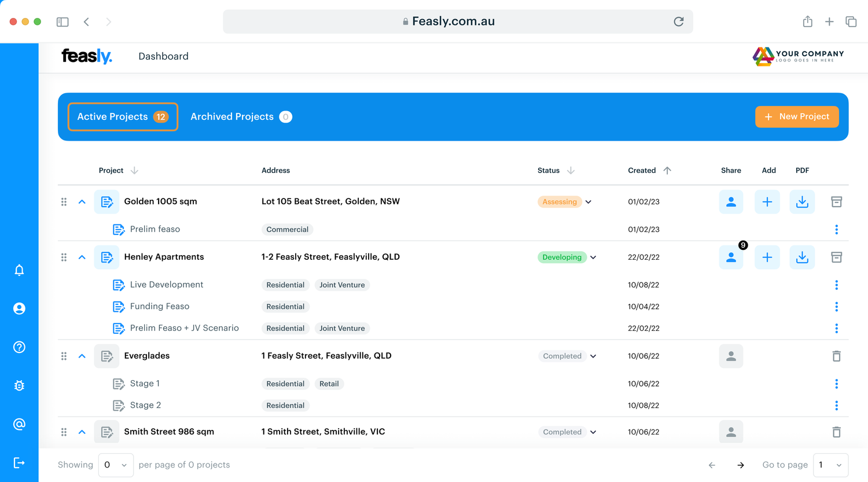Open options menu for Stage 2
The height and width of the screenshot is (482, 868).
coord(837,405)
